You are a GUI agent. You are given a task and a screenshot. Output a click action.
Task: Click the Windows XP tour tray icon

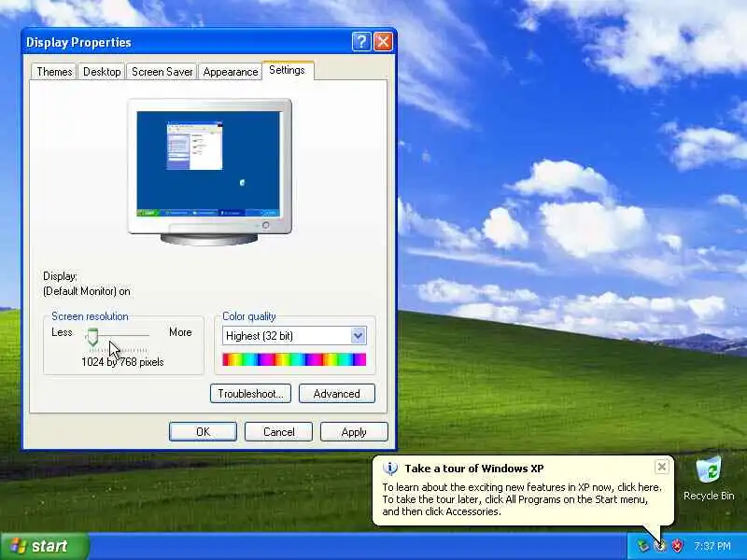click(x=660, y=546)
